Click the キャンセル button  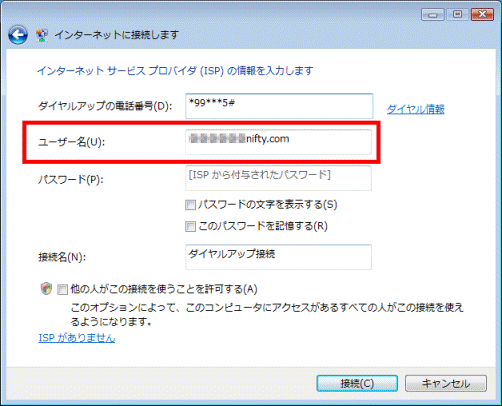pyautogui.click(x=446, y=384)
